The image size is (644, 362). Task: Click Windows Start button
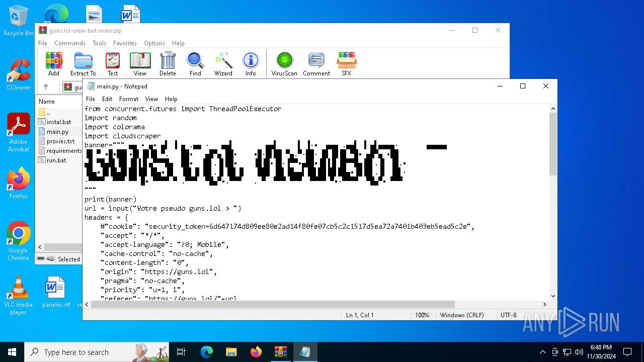12,352
